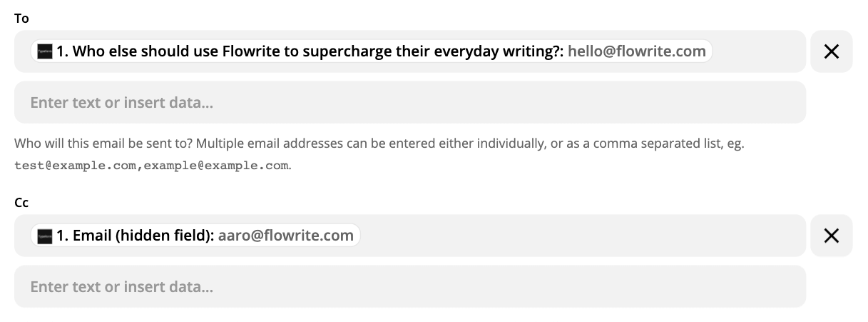Click the "Cc" field label

click(21, 203)
